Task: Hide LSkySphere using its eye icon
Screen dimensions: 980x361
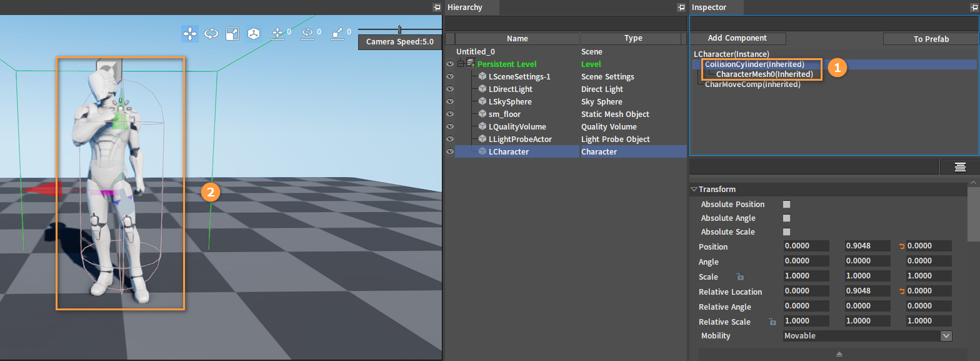Action: tap(449, 101)
